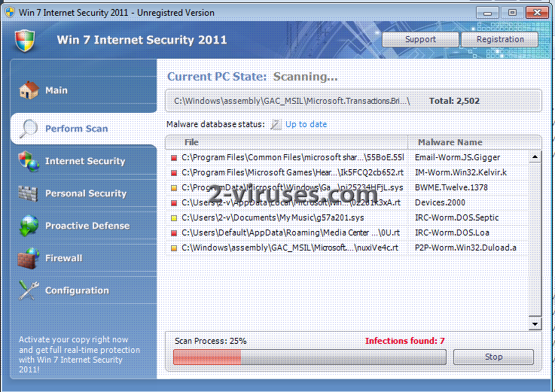Click orange marker for P2P-Worm.Win32.Duload.a row
The width and height of the screenshot is (555, 392).
pyautogui.click(x=174, y=248)
